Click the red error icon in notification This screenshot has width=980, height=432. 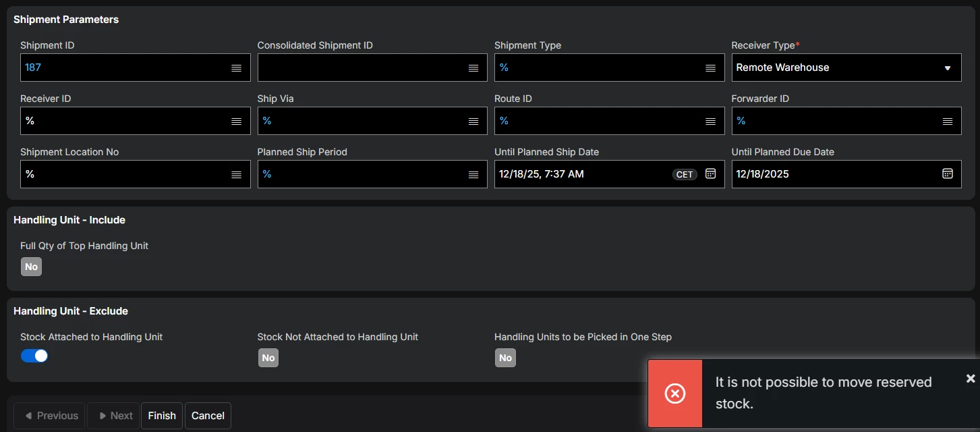pos(675,394)
